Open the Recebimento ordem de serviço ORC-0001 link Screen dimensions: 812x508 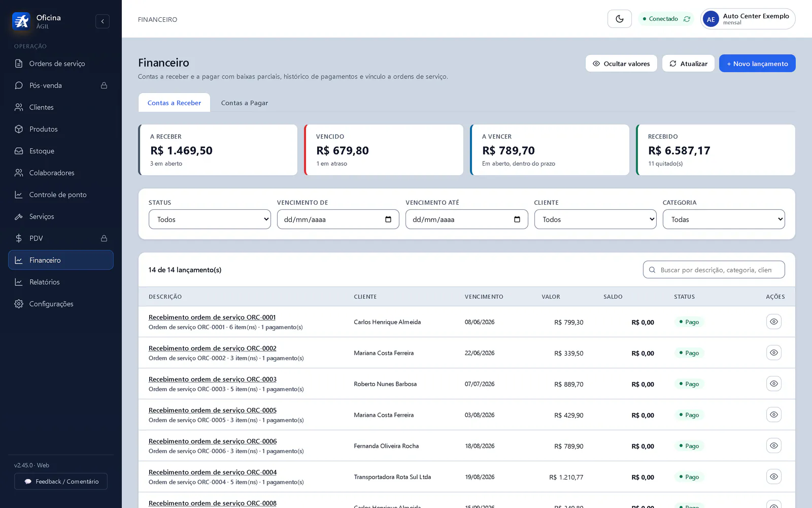pos(212,317)
